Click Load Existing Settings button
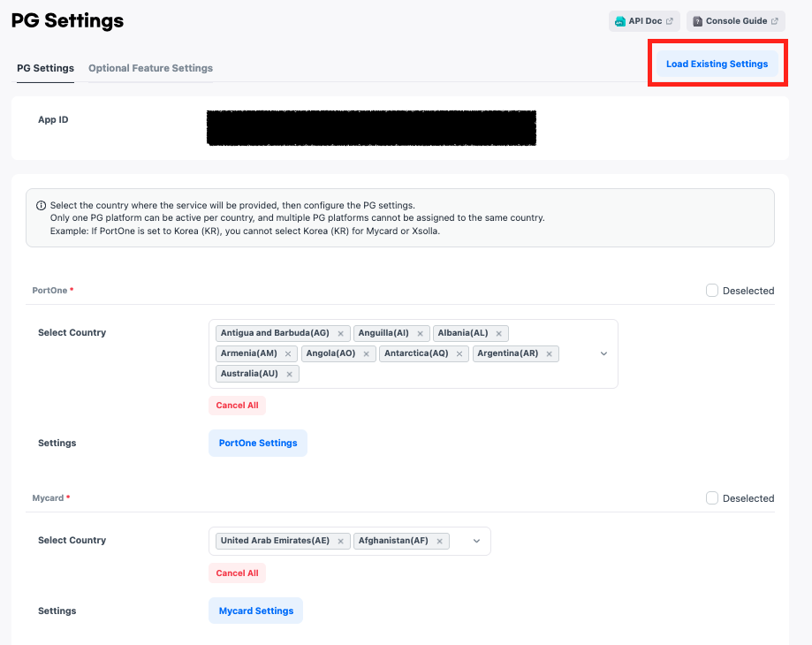Image resolution: width=812 pixels, height=645 pixels. click(717, 64)
